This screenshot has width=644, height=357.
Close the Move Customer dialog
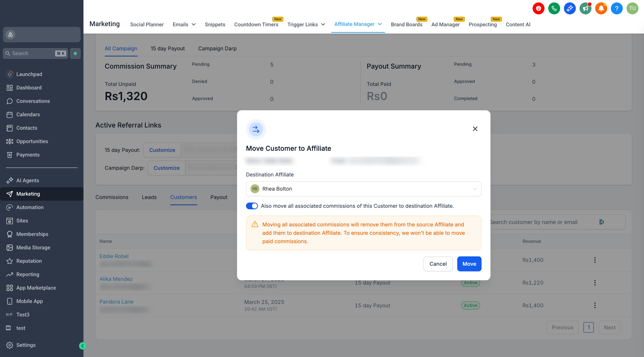pyautogui.click(x=475, y=129)
